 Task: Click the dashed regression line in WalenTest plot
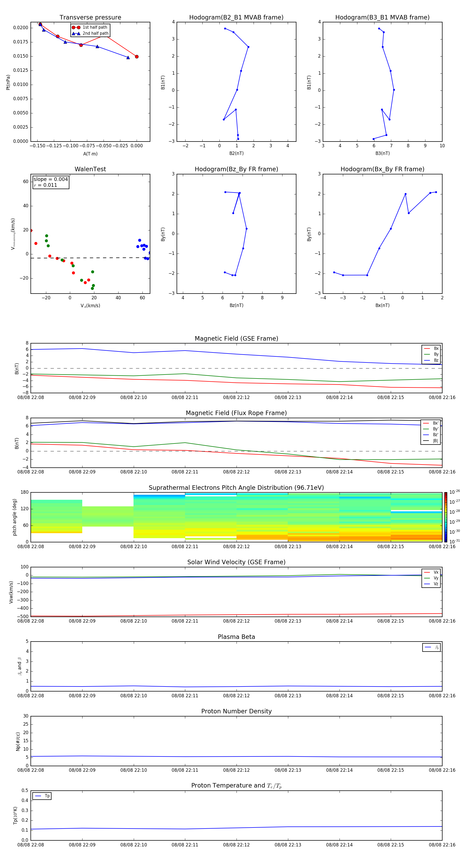[90, 258]
